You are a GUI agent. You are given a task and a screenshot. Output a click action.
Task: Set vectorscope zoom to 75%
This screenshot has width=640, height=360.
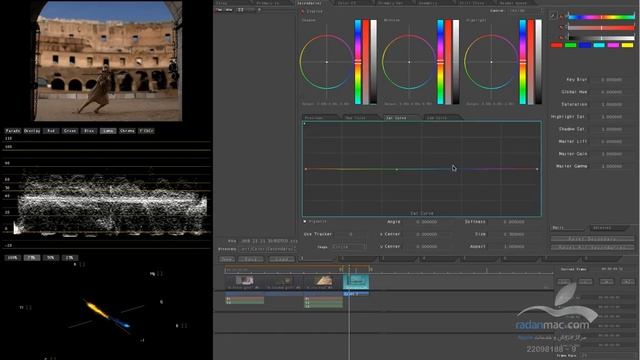[32, 258]
